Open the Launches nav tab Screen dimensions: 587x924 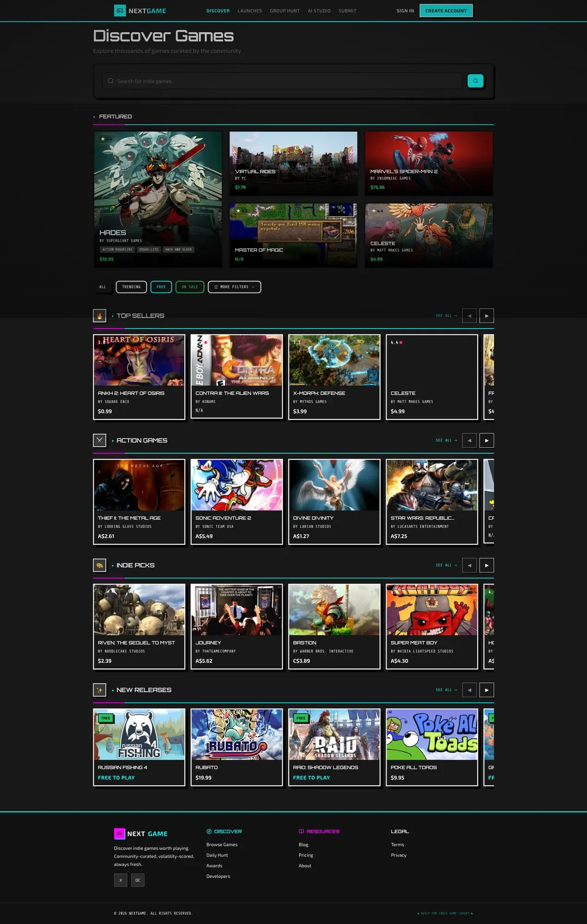(x=250, y=11)
